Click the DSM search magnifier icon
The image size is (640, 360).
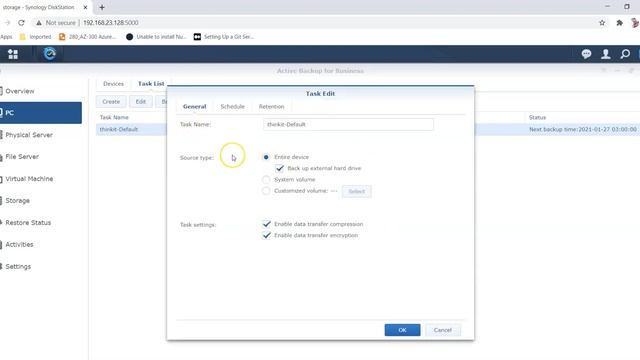pos(625,54)
